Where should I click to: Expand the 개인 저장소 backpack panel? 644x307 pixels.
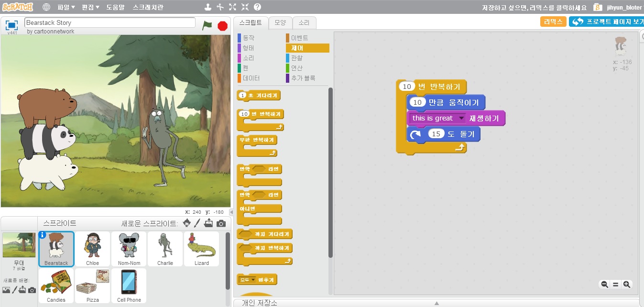click(436, 303)
